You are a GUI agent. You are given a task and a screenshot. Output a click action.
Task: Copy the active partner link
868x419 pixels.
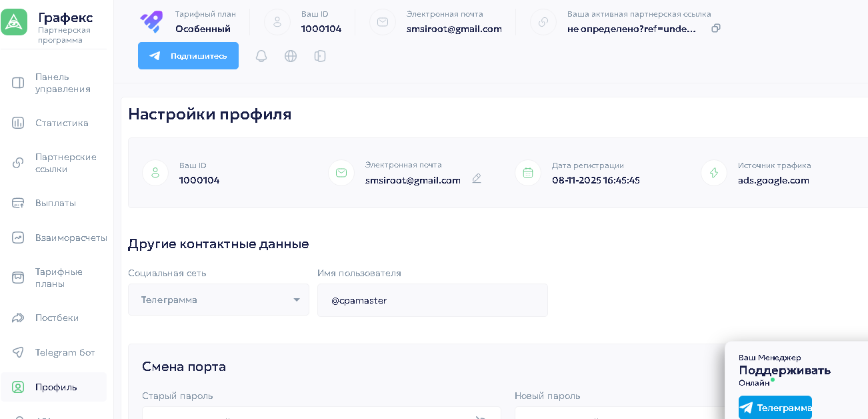(716, 28)
